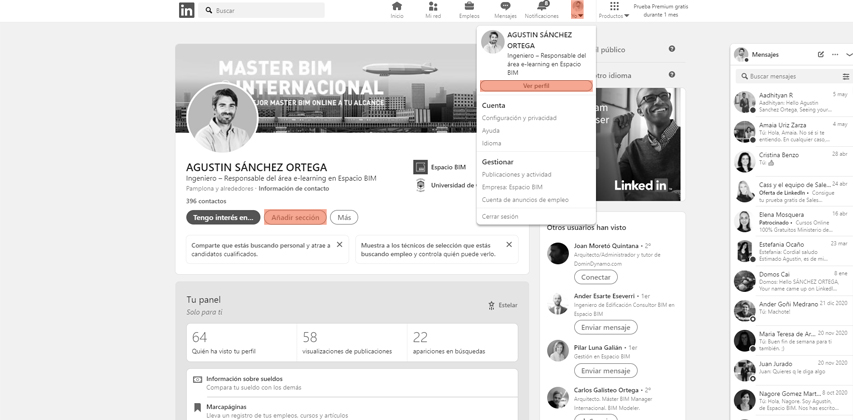Toggle the Yo profile menu avatar
853x420 pixels.
[577, 10]
